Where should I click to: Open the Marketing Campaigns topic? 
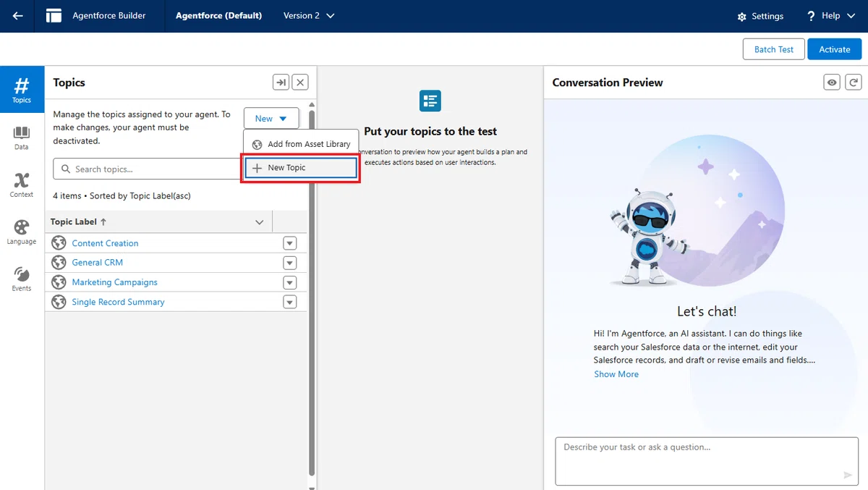[x=114, y=282]
